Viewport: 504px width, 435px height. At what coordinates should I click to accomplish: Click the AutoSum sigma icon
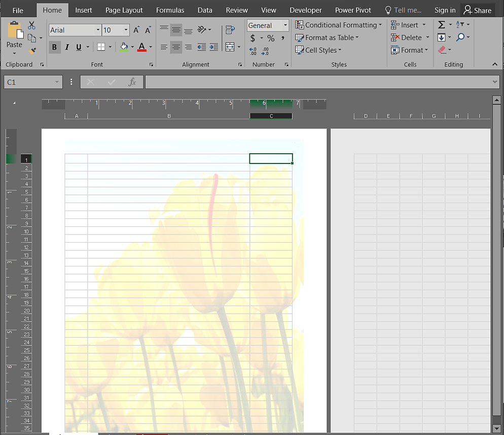pyautogui.click(x=442, y=25)
